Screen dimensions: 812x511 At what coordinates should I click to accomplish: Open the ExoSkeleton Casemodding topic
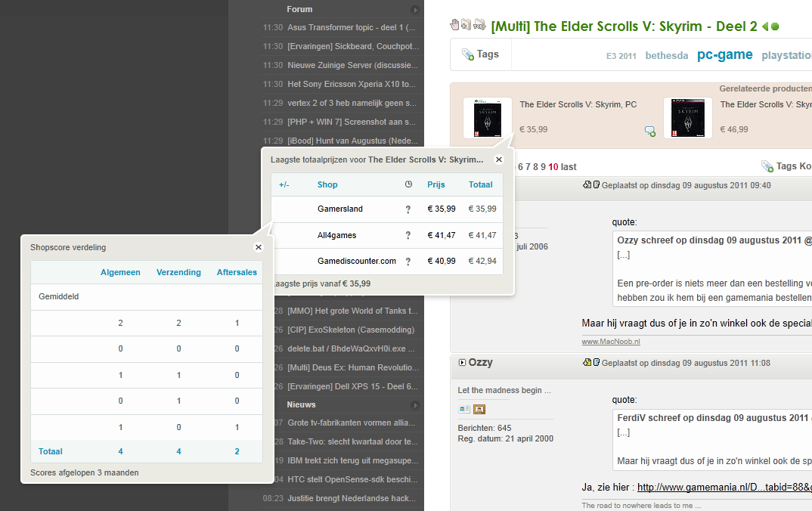coord(351,330)
